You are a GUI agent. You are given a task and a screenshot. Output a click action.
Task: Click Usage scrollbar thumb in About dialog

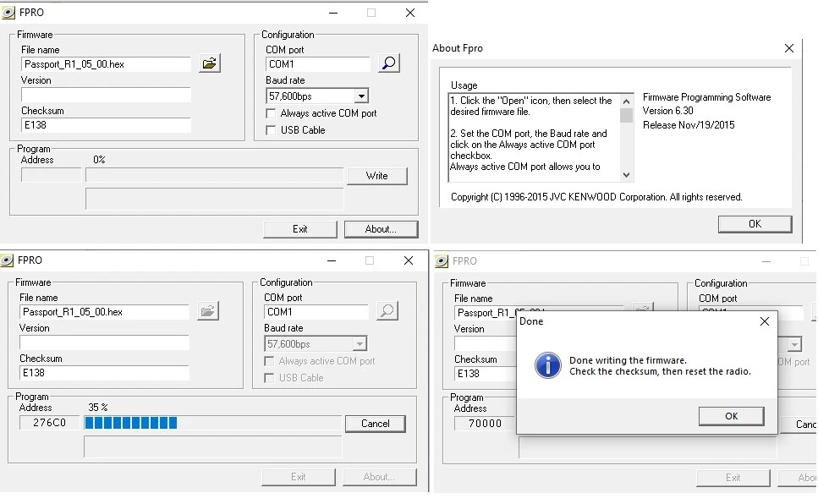627,115
